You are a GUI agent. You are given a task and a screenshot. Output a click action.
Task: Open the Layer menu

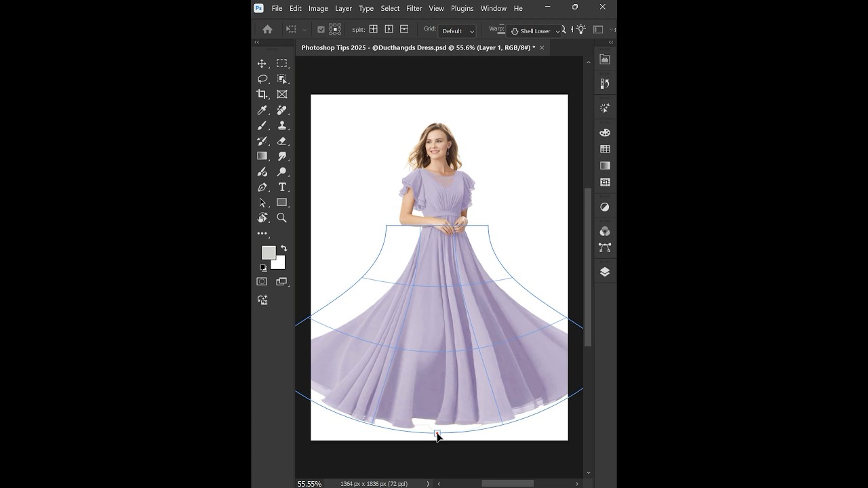pos(343,8)
